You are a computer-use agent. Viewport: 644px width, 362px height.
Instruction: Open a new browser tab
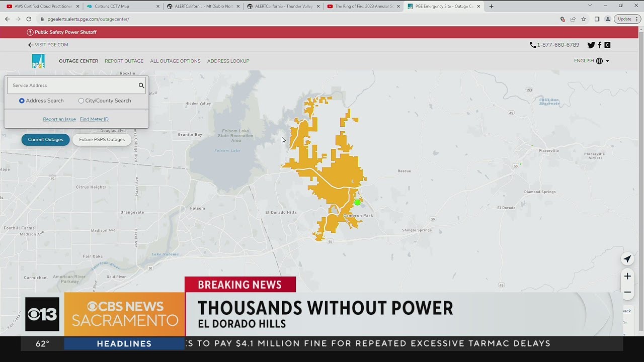click(x=492, y=7)
